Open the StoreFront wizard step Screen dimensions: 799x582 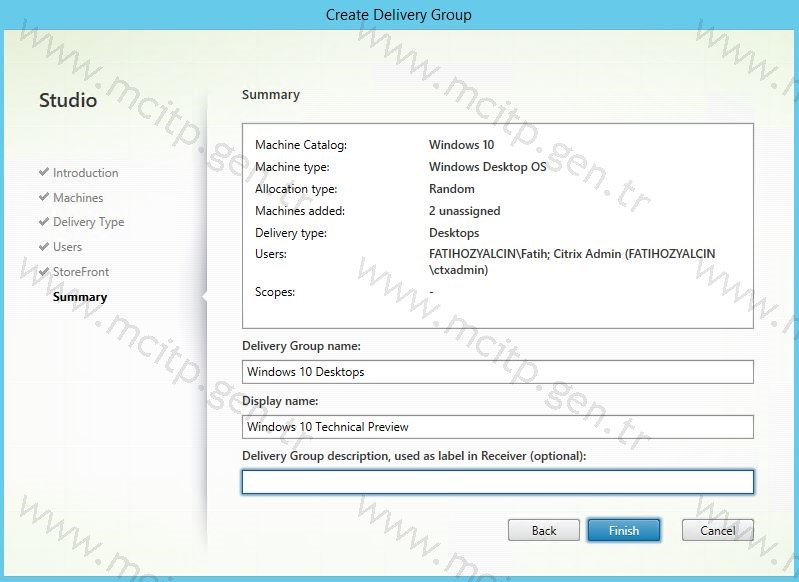click(x=81, y=272)
